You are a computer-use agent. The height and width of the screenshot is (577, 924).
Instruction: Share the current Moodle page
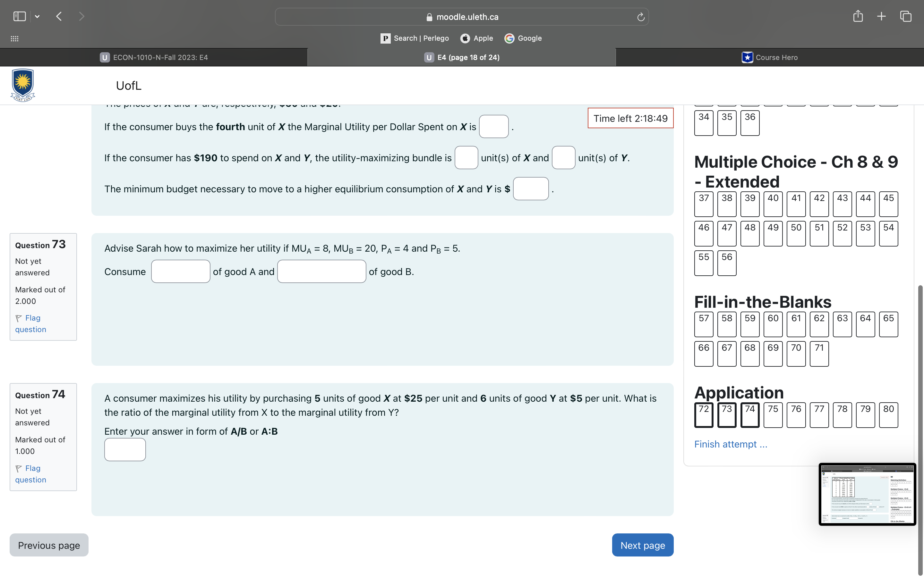coord(858,16)
